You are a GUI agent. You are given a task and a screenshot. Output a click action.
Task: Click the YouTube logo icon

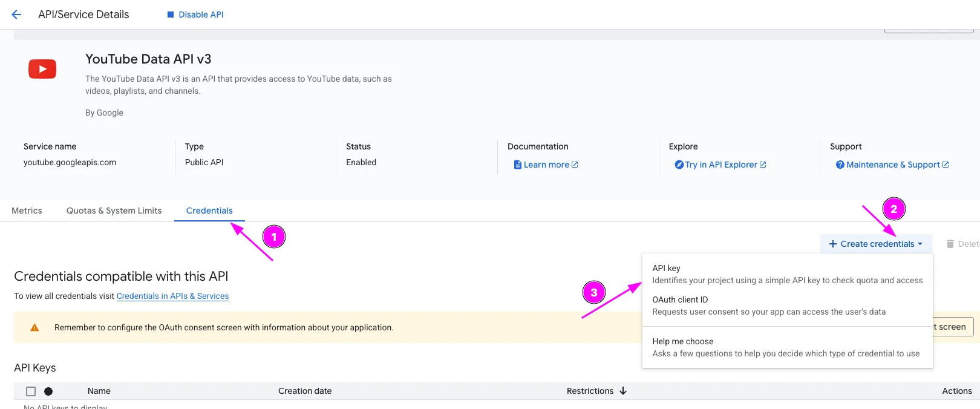[42, 69]
